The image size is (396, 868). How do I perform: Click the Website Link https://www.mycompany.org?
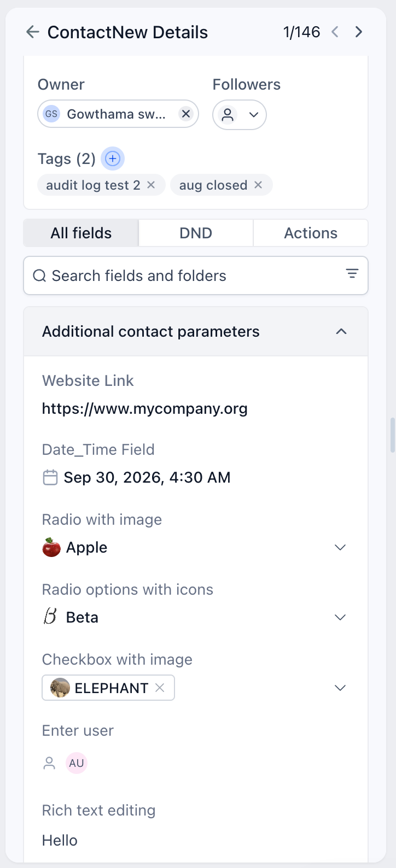(145, 409)
